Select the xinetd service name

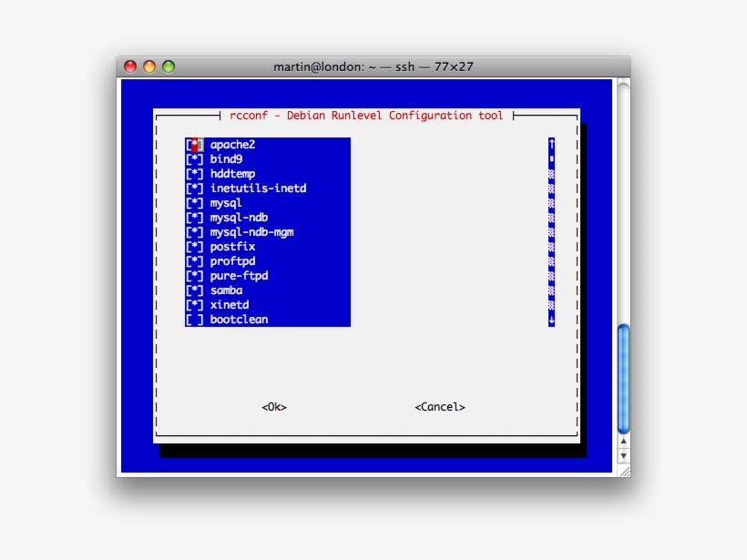click(x=230, y=305)
